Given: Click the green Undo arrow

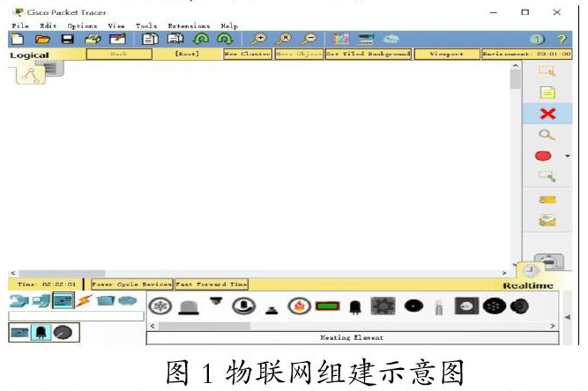Looking at the screenshot, I should tap(201, 39).
